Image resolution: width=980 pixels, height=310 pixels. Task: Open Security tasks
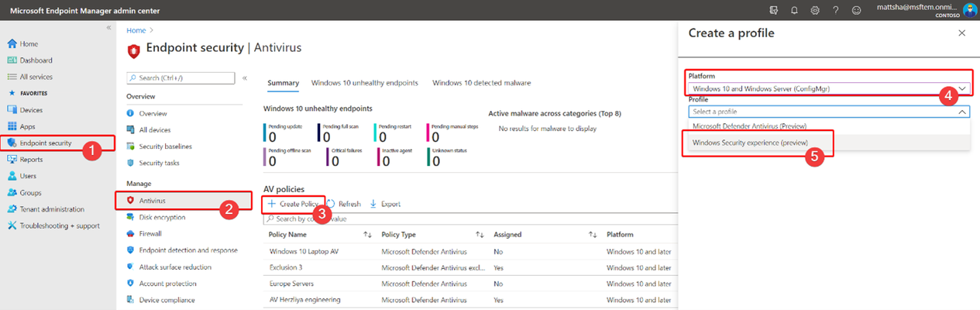tap(159, 163)
